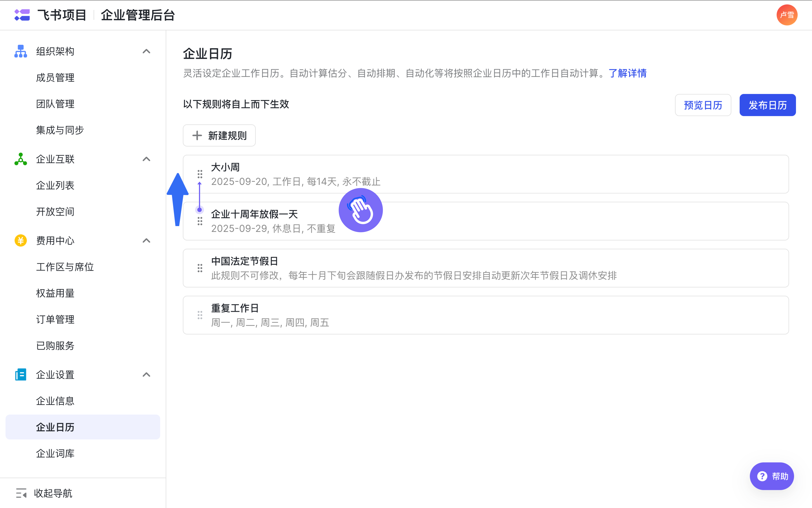
Task: Click the 费用中心 section label
Action: 55,241
